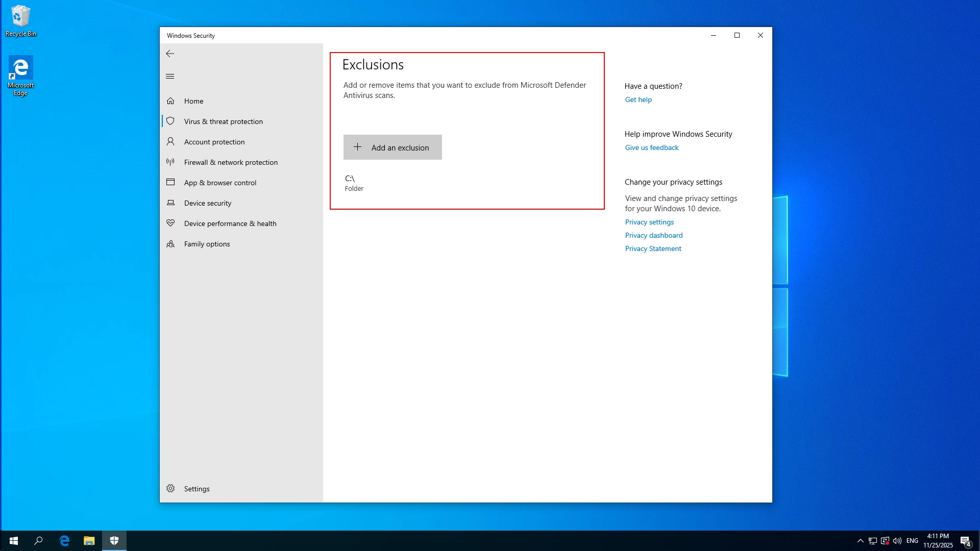Open Settings via the gear icon
The image size is (980, 551).
[x=170, y=489]
